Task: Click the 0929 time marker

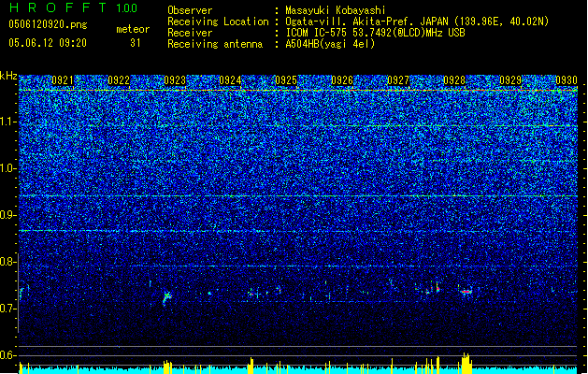Action: pos(510,80)
